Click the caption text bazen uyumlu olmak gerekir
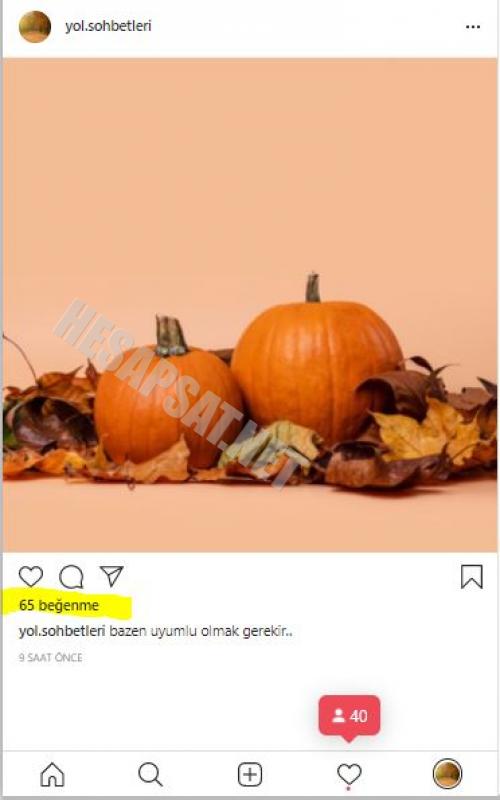 (202, 632)
